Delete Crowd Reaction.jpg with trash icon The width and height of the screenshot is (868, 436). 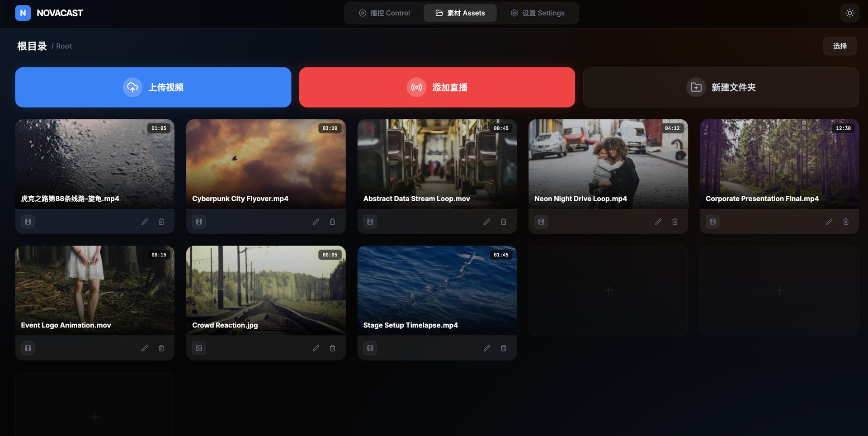pyautogui.click(x=333, y=348)
